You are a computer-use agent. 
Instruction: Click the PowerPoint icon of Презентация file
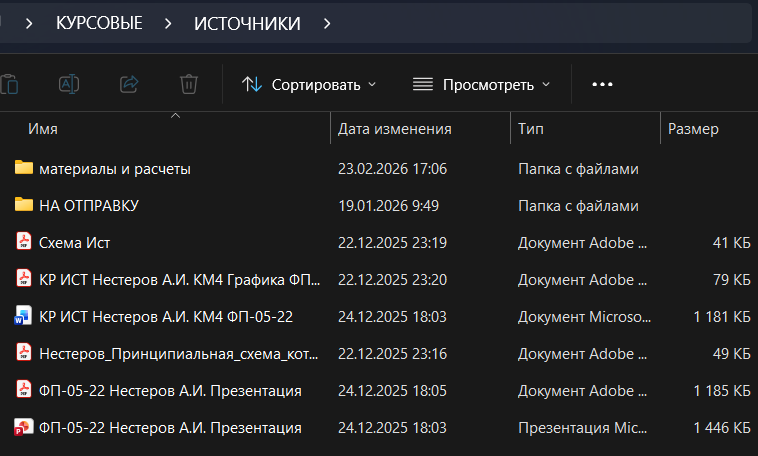coord(24,428)
